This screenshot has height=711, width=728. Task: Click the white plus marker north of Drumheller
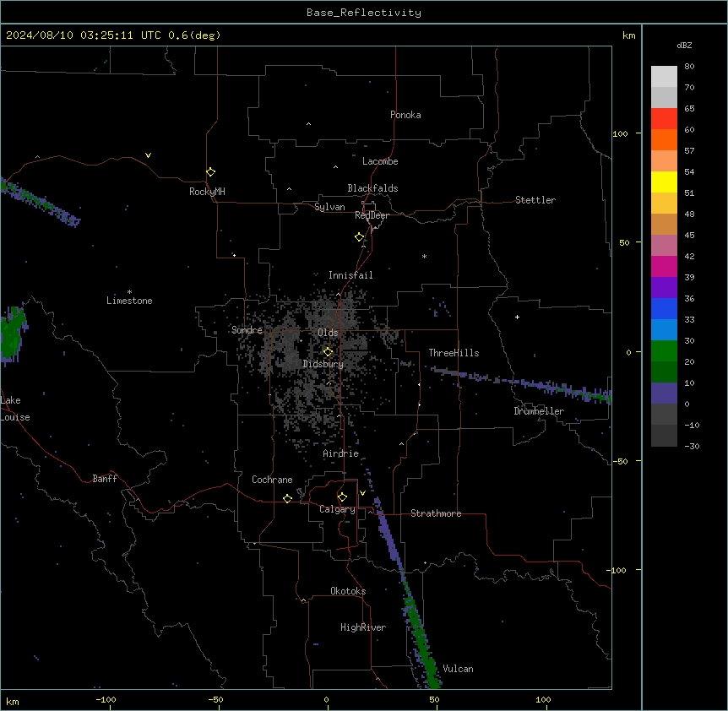517,317
